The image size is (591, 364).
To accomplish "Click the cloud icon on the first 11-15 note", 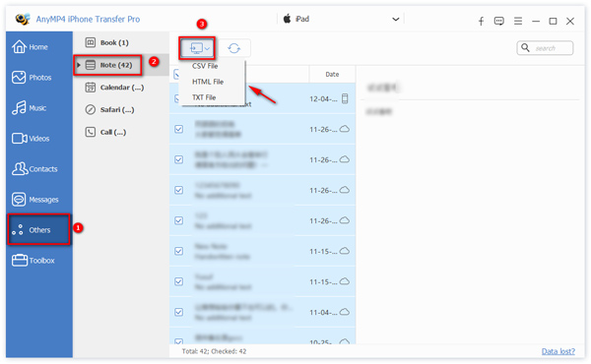I will pos(345,251).
